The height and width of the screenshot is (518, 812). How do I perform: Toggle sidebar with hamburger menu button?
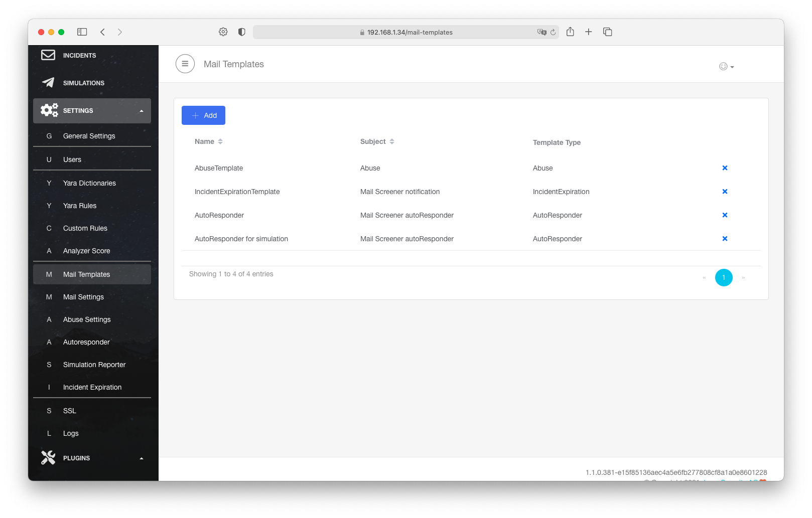[x=185, y=64]
